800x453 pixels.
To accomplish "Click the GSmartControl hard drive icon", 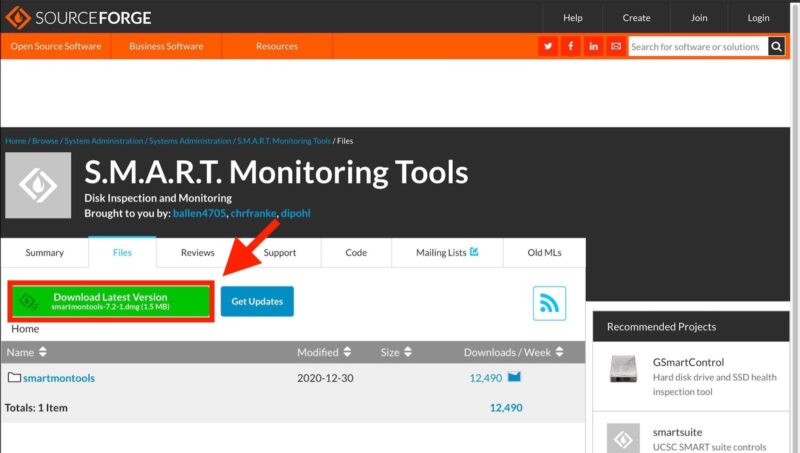I will pos(623,369).
